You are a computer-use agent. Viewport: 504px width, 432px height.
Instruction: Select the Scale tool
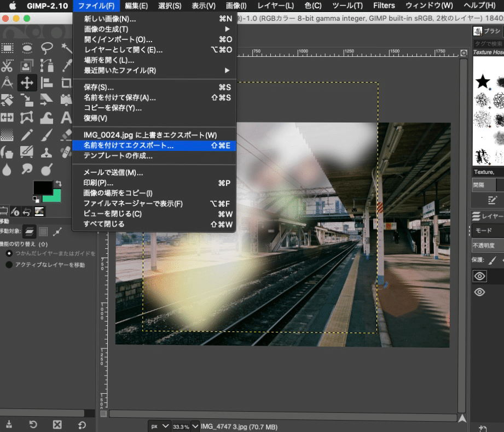[x=27, y=100]
